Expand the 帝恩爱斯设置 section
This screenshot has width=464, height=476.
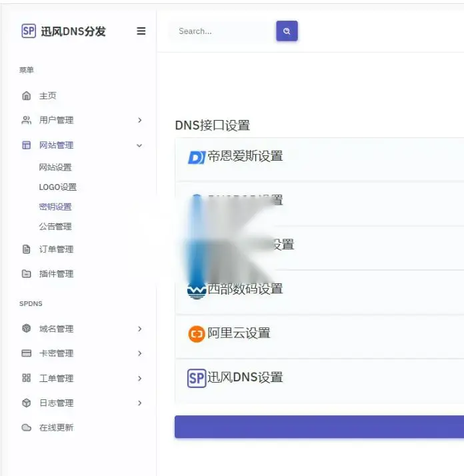pyautogui.click(x=319, y=159)
